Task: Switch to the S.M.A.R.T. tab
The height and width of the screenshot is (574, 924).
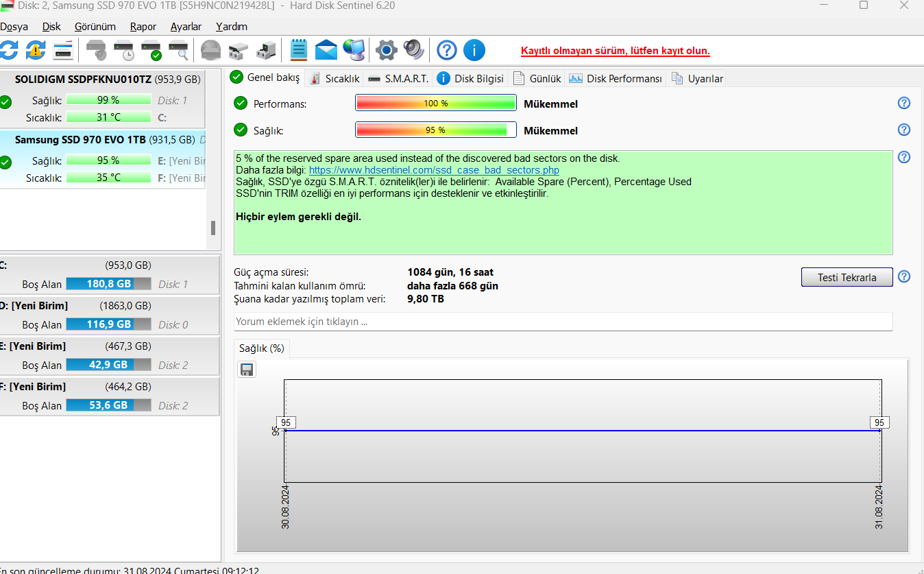Action: pyautogui.click(x=398, y=79)
